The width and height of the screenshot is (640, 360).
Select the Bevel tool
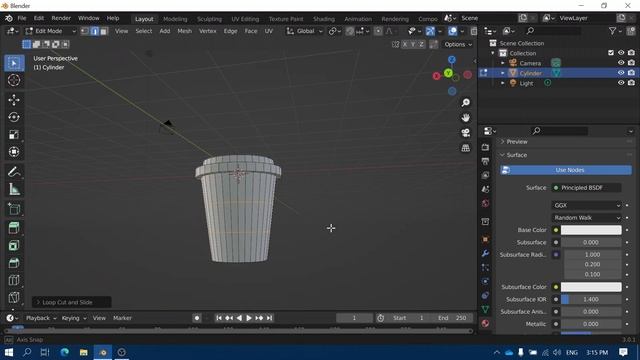(x=14, y=263)
